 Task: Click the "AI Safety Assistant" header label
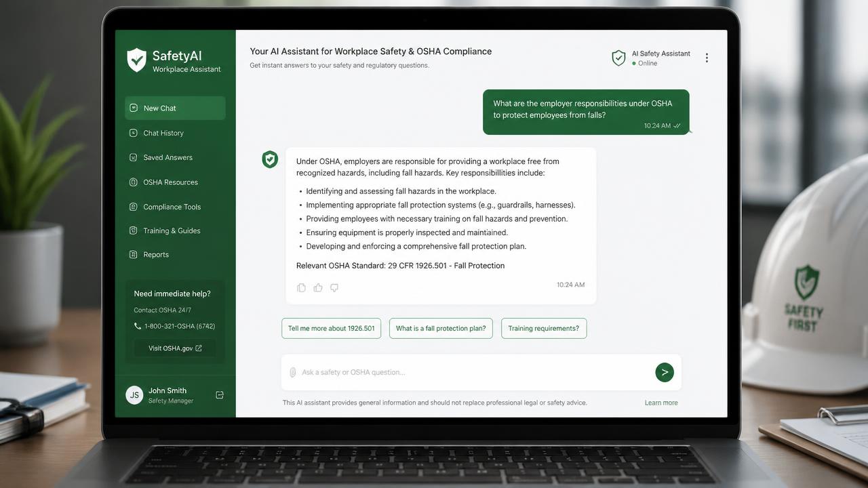coord(661,54)
